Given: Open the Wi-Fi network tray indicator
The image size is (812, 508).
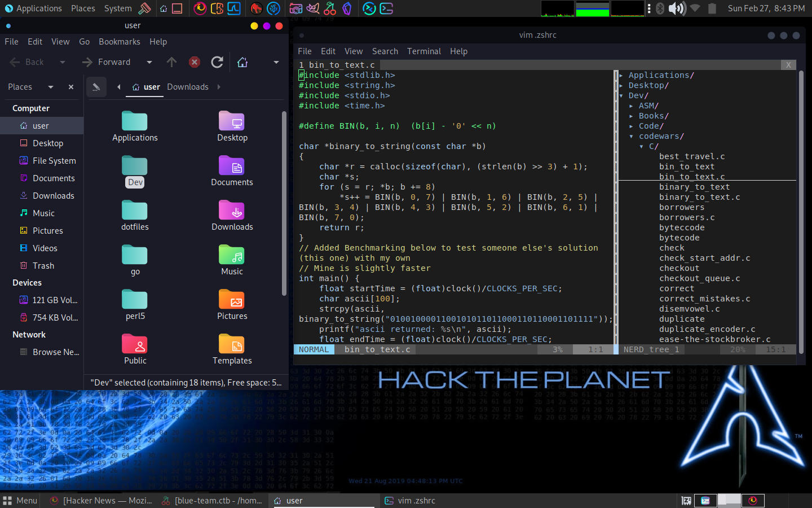Looking at the screenshot, I should (x=695, y=8).
